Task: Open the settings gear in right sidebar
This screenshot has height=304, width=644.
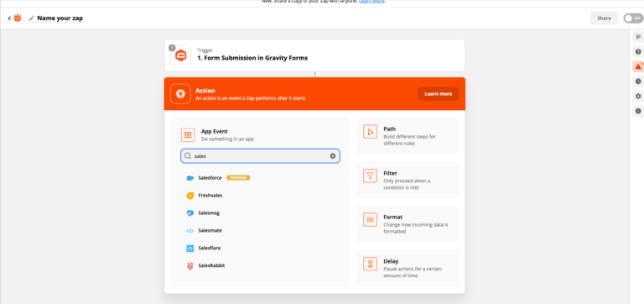Action: (638, 96)
